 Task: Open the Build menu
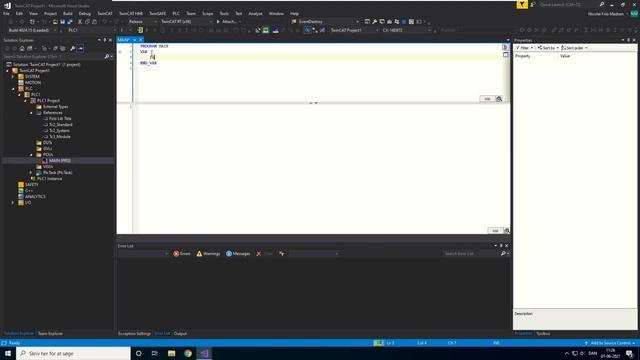(68, 13)
